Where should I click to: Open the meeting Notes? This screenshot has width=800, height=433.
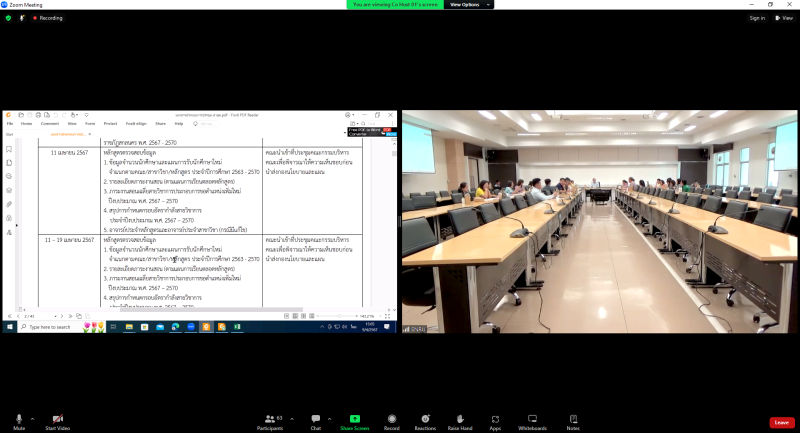click(x=573, y=419)
